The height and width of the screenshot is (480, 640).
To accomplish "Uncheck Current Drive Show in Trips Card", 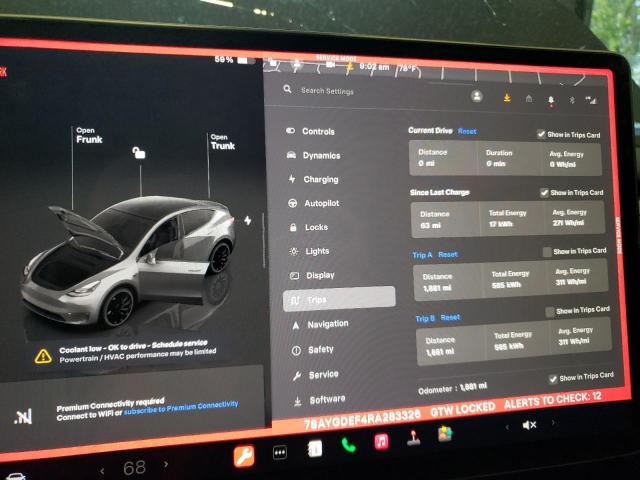I will pyautogui.click(x=542, y=134).
